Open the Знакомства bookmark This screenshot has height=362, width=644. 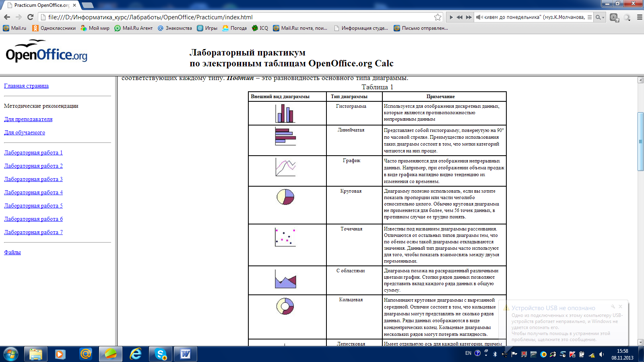175,28
